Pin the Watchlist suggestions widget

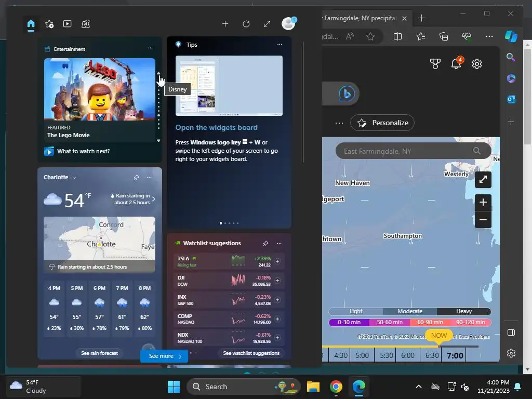pyautogui.click(x=265, y=243)
